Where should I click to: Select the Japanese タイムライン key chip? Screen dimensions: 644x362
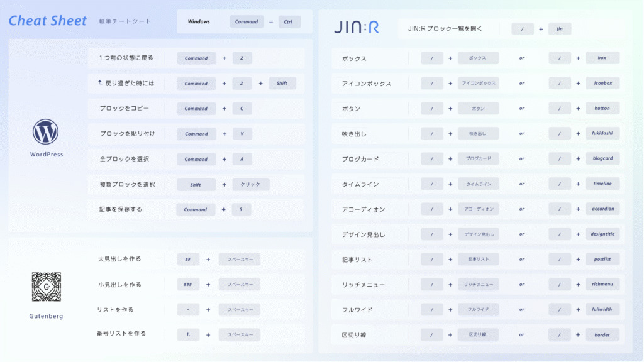click(478, 184)
